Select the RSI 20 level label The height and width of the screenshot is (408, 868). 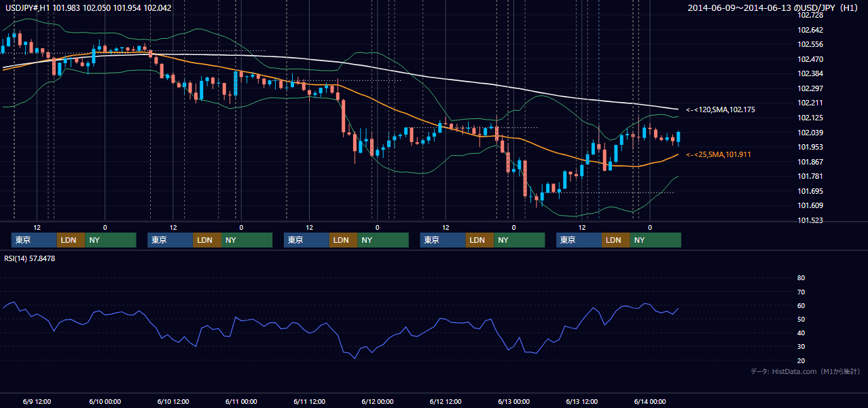(801, 360)
